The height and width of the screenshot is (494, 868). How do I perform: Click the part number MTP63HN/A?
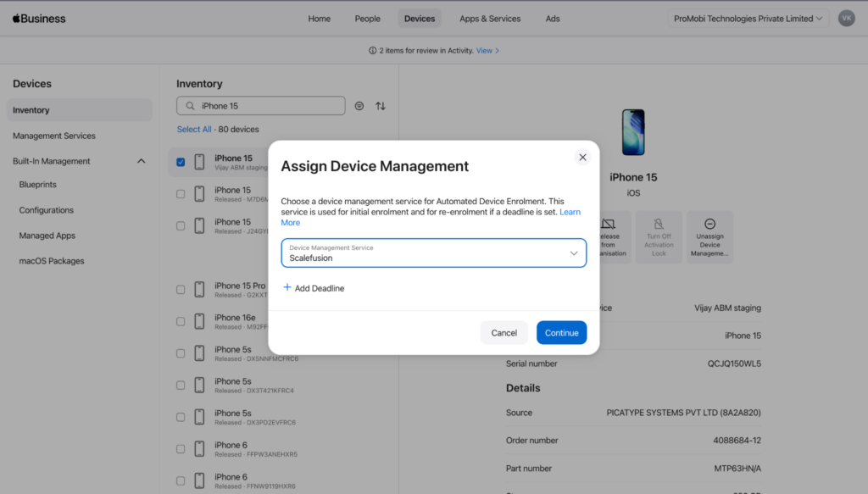737,468
